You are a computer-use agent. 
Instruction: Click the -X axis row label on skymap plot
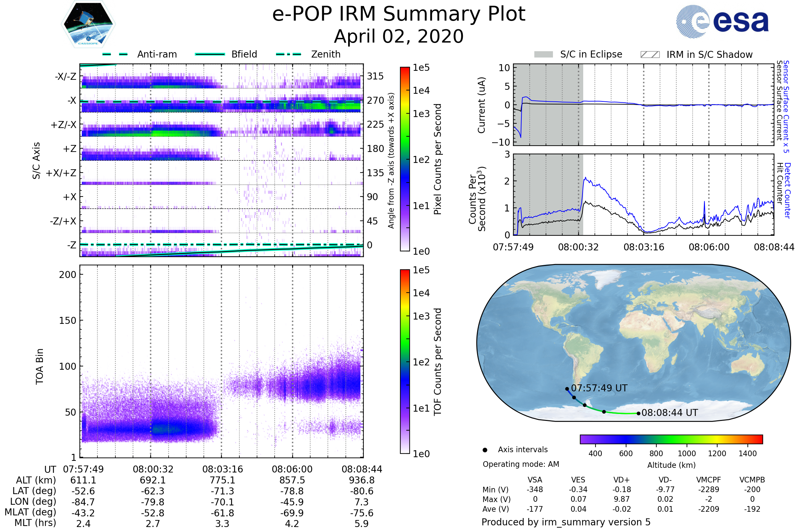[x=72, y=100]
